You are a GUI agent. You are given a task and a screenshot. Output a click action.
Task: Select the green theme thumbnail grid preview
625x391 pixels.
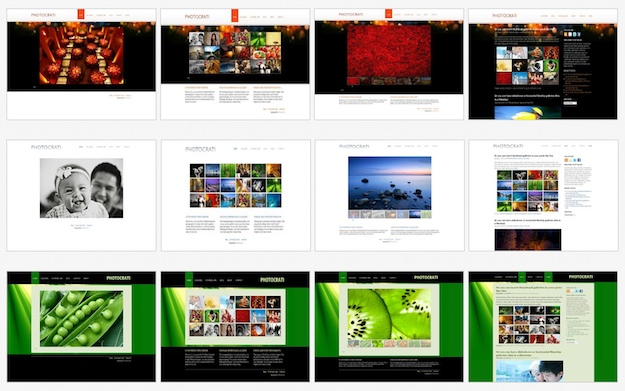[235, 327]
